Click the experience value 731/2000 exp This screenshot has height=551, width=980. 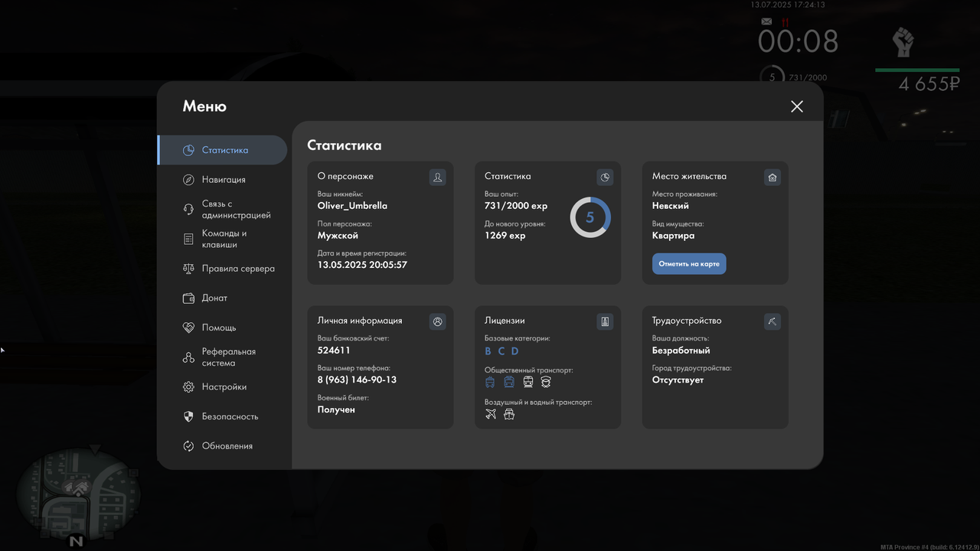516,206
